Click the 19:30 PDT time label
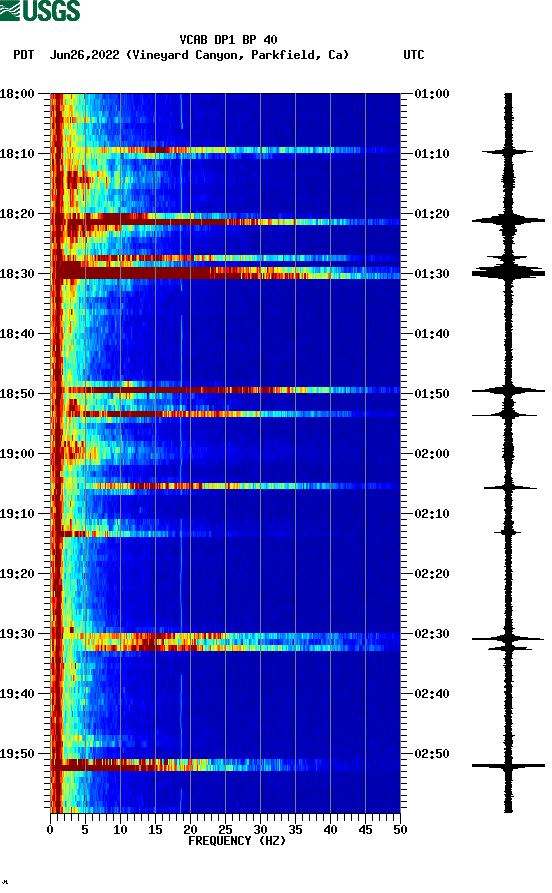The image size is (552, 893). tap(17, 633)
